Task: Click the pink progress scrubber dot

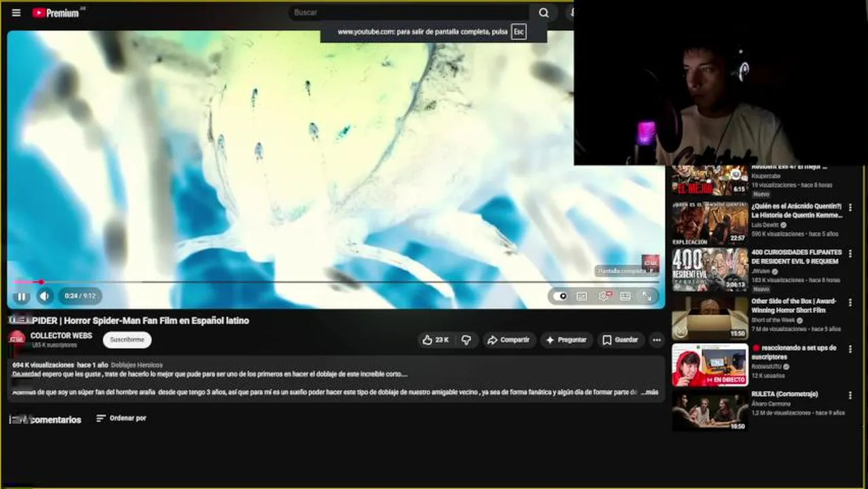Action: pos(41,282)
